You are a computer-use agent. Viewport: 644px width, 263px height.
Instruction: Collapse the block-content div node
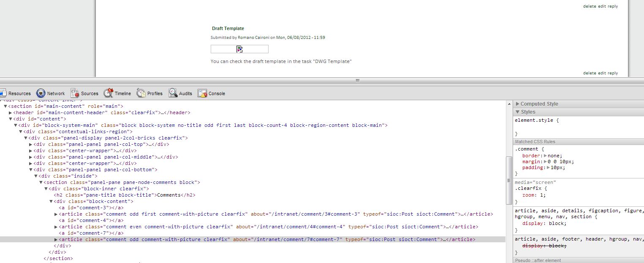51,201
